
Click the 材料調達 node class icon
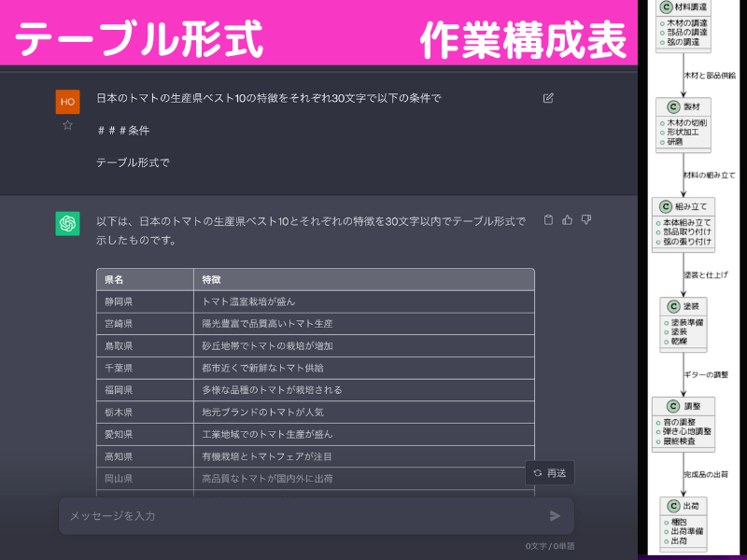click(x=666, y=7)
